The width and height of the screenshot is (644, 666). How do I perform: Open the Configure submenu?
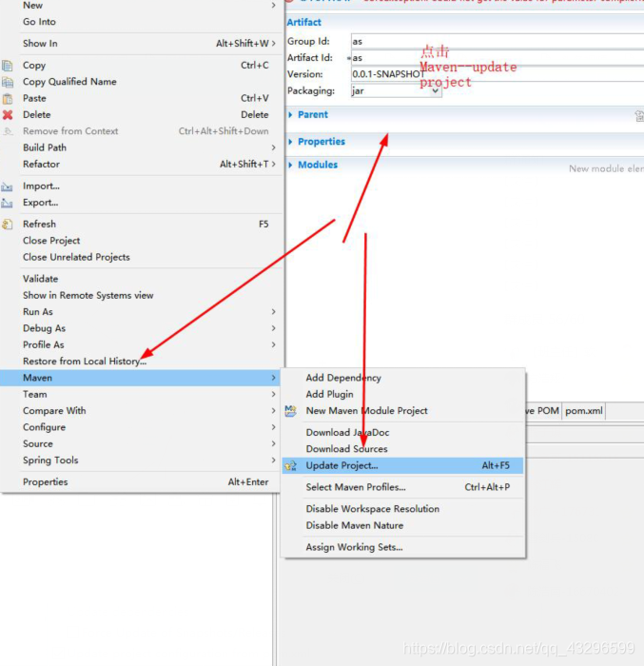[273, 427]
